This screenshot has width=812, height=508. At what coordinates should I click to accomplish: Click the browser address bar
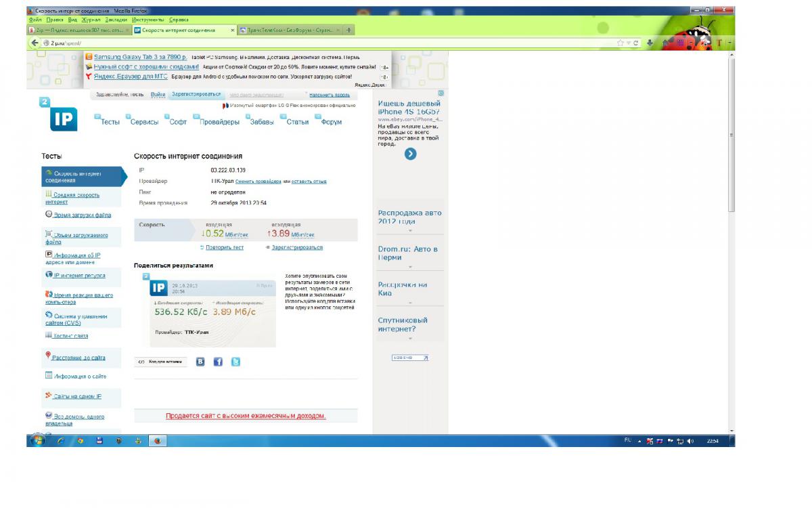pyautogui.click(x=325, y=43)
